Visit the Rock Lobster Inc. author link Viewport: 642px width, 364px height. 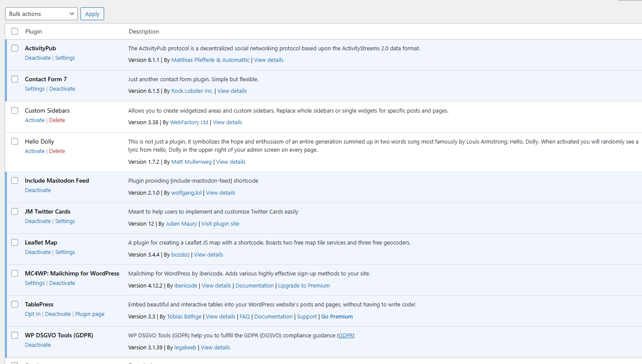point(192,91)
